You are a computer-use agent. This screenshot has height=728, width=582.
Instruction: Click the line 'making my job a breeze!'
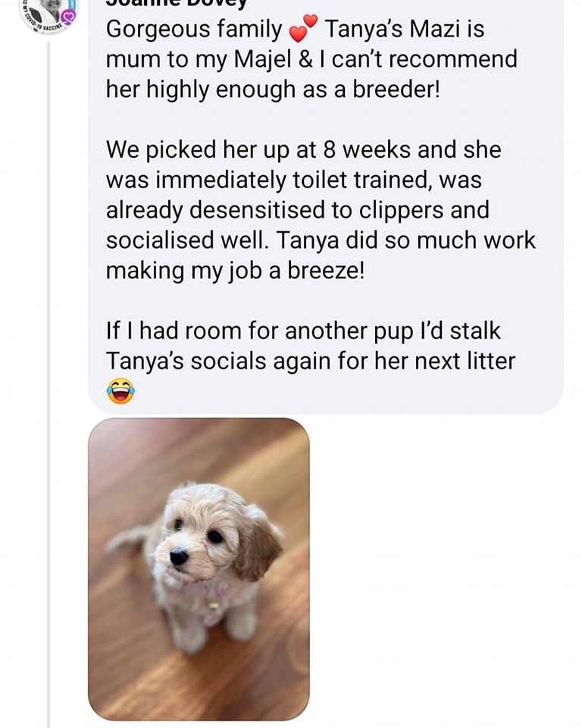(236, 271)
